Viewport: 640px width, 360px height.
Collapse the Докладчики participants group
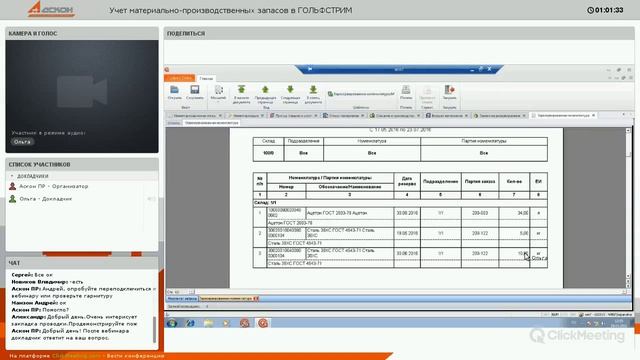(x=12, y=176)
